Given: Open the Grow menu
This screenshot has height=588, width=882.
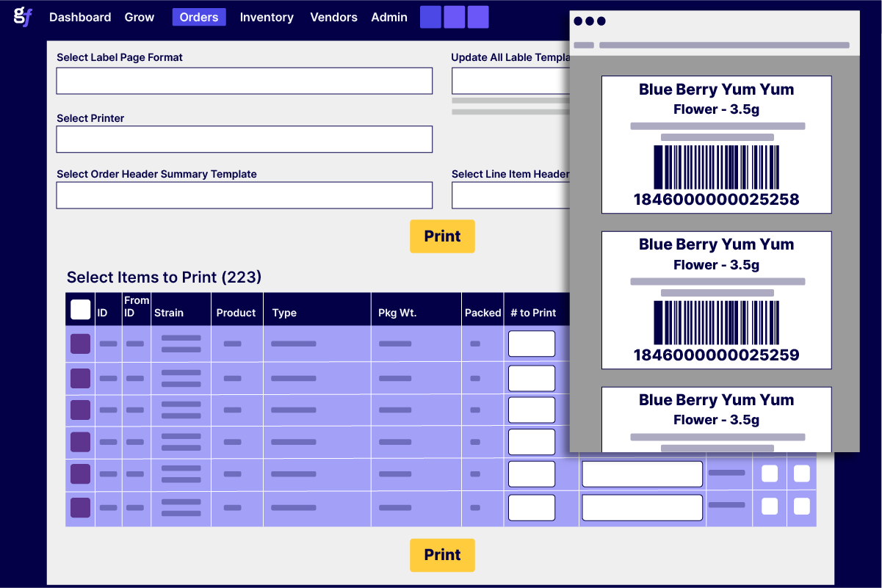Looking at the screenshot, I should click(x=140, y=17).
